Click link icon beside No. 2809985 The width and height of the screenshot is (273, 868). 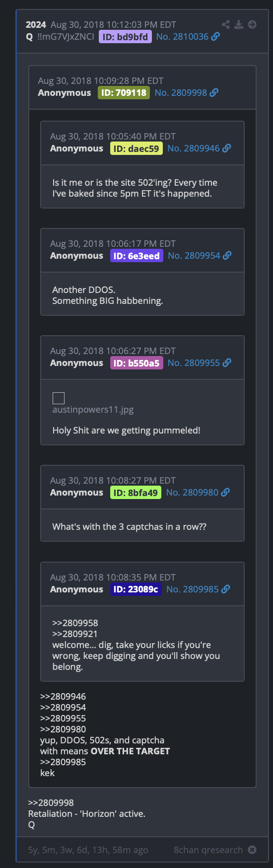(226, 589)
